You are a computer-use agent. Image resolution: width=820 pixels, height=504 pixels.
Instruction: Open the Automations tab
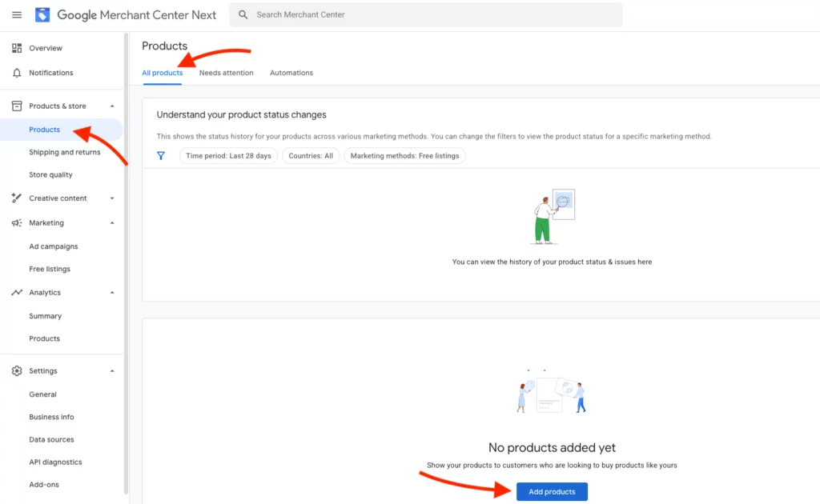pos(291,72)
